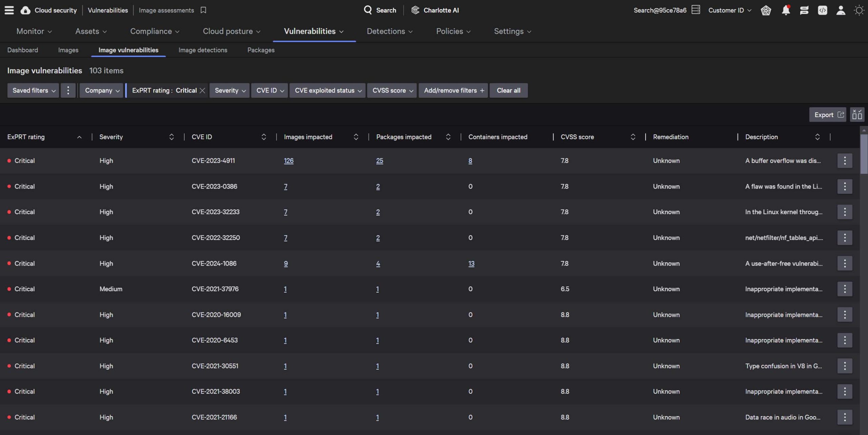
Task: Open the Falcon badge icon in header
Action: [766, 10]
